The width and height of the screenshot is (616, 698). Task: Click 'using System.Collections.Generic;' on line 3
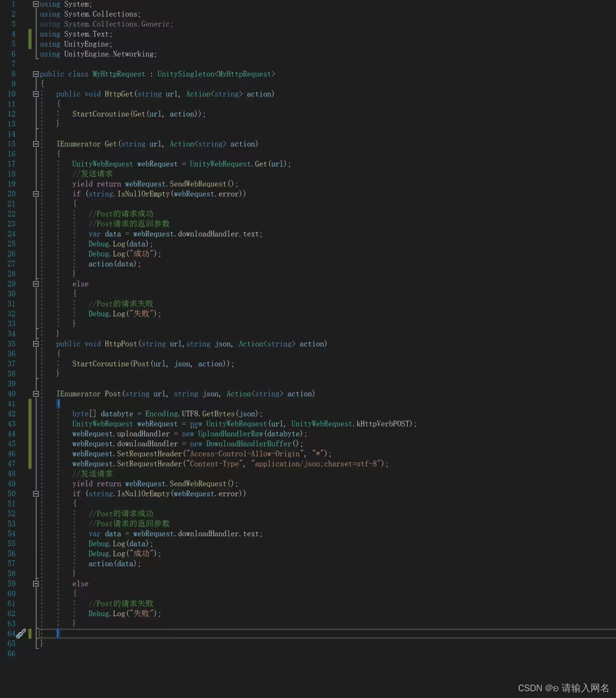(106, 24)
